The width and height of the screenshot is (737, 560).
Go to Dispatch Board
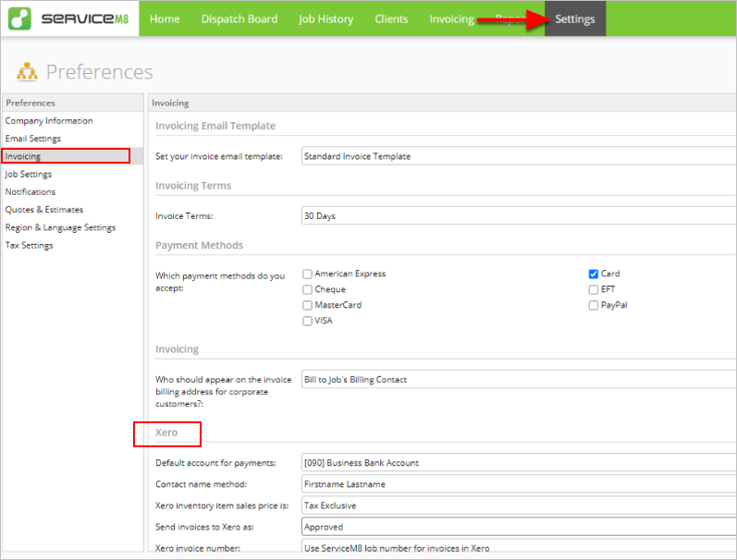pyautogui.click(x=240, y=18)
